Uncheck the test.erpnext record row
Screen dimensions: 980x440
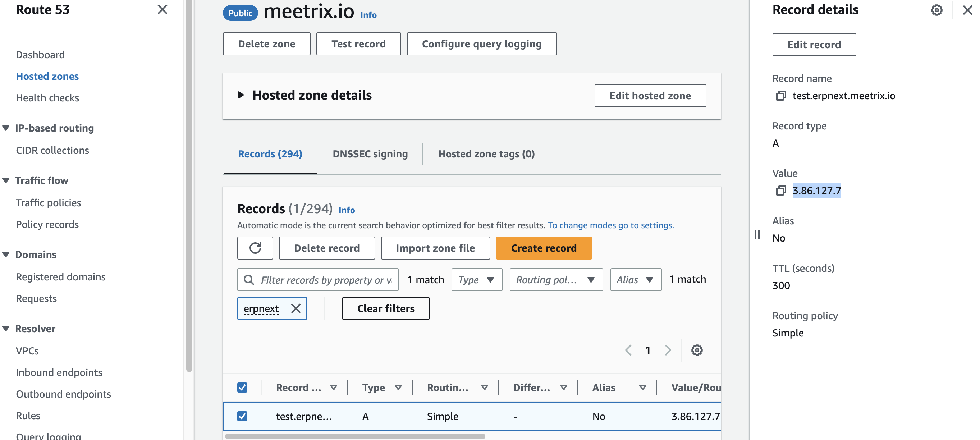coord(242,416)
